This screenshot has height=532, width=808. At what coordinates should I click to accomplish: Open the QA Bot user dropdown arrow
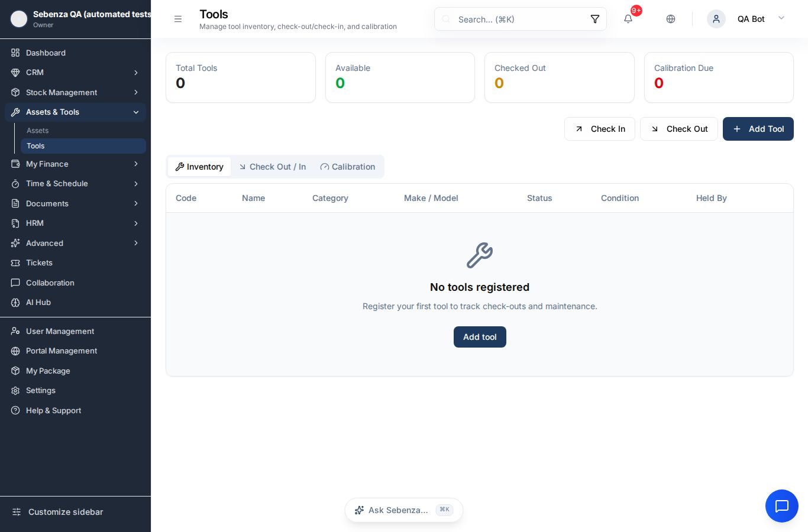tap(781, 18)
